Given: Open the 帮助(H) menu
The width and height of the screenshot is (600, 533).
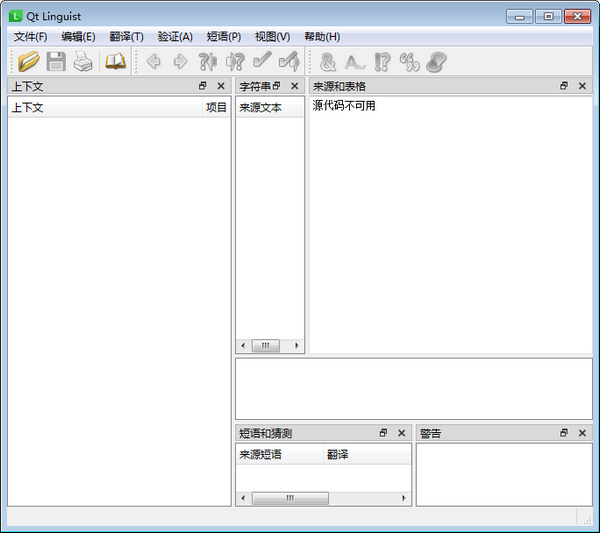Looking at the screenshot, I should click(x=322, y=37).
